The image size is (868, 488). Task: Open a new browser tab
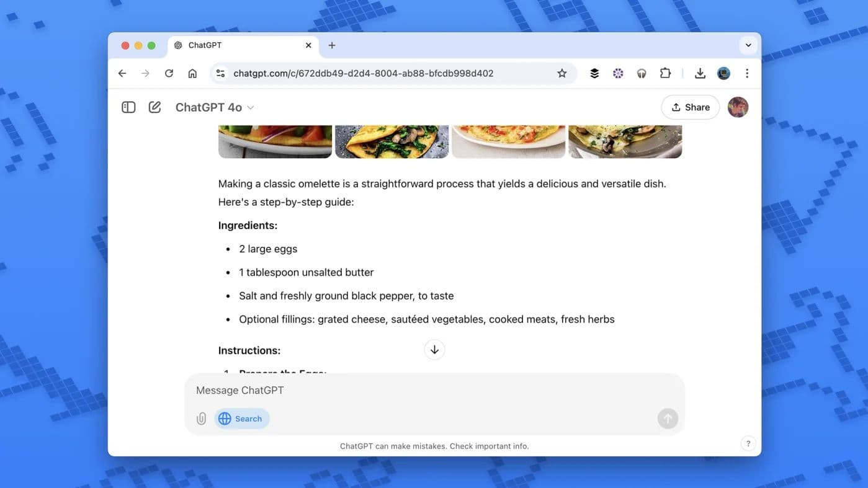tap(332, 45)
